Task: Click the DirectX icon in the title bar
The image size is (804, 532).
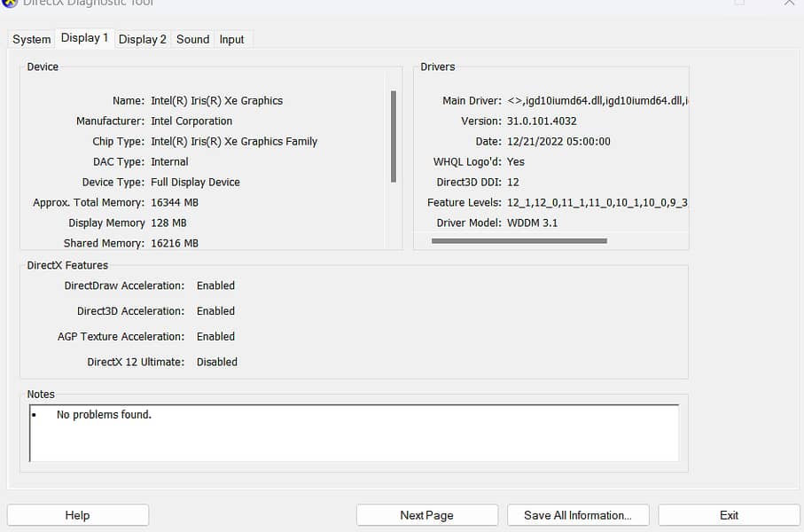Action: pyautogui.click(x=8, y=3)
